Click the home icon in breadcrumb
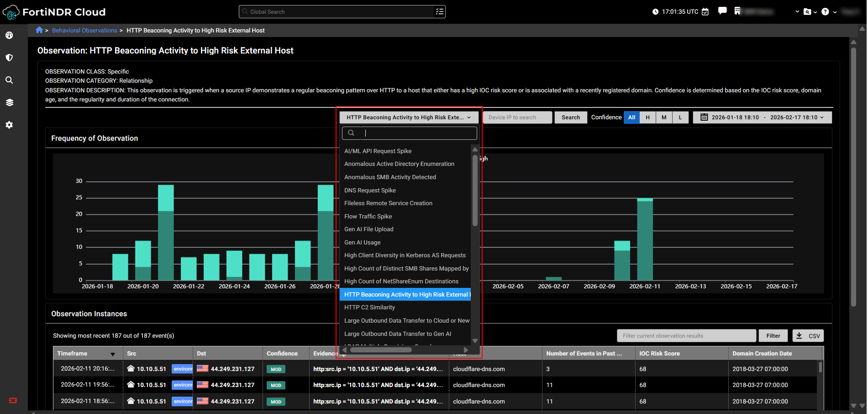Screen dimensions: 868x414 pos(39,30)
